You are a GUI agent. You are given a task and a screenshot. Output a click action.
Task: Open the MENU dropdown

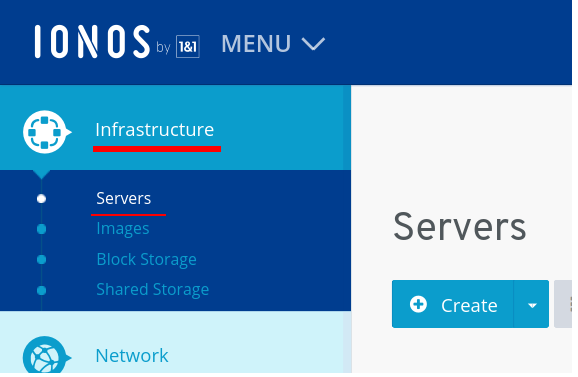tap(273, 43)
